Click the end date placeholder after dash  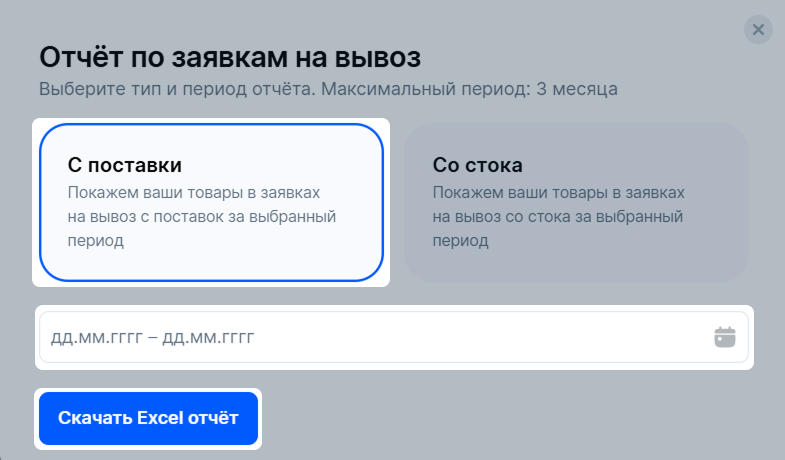208,338
